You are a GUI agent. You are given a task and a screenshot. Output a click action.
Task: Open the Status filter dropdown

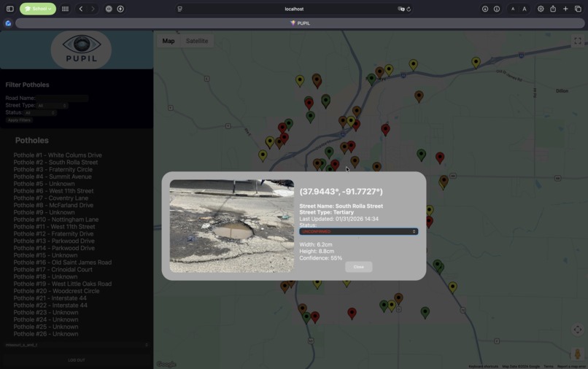41,112
